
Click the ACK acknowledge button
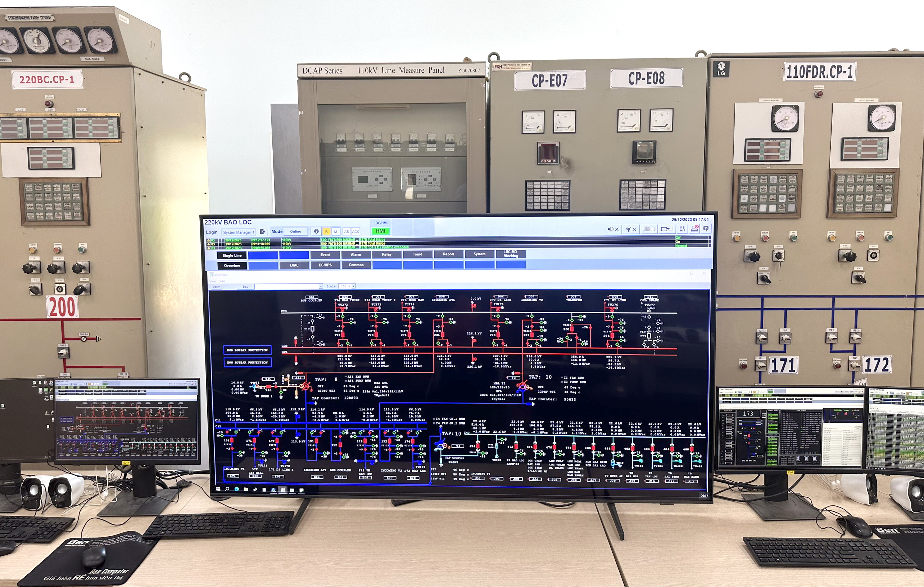356,232
